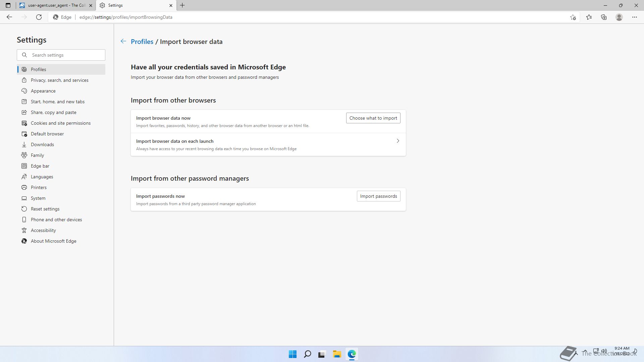The height and width of the screenshot is (362, 644).
Task: Add this page to favorites star icon
Action: pos(573,17)
